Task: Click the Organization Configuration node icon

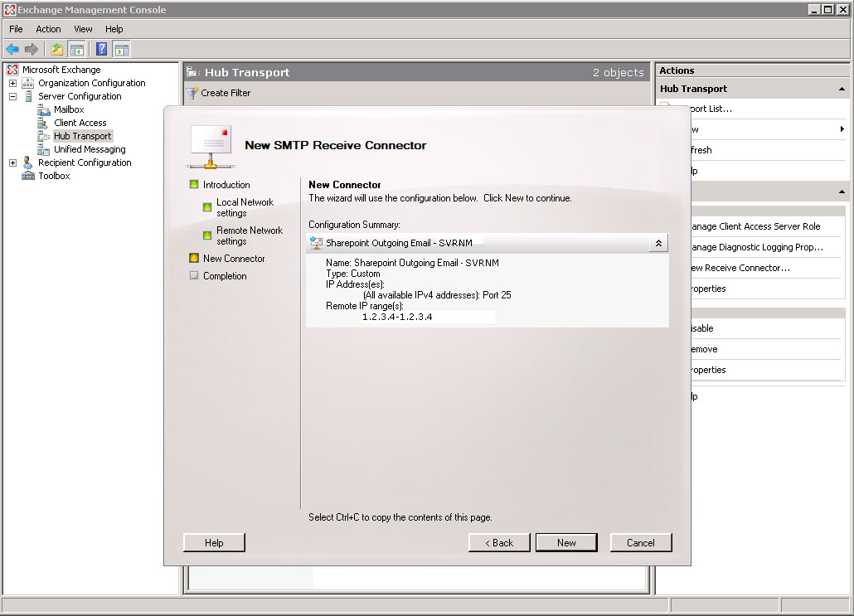Action: point(28,83)
